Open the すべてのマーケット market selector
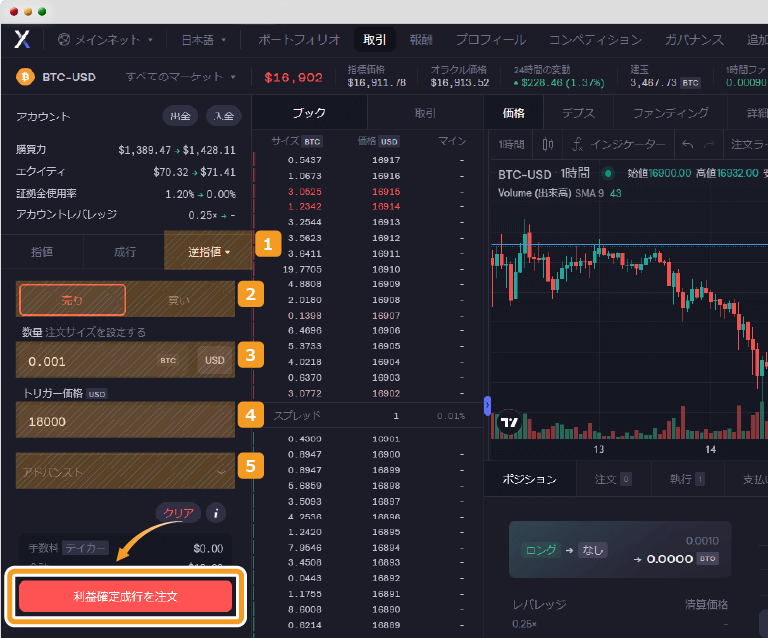The width and height of the screenshot is (768, 638). click(181, 77)
